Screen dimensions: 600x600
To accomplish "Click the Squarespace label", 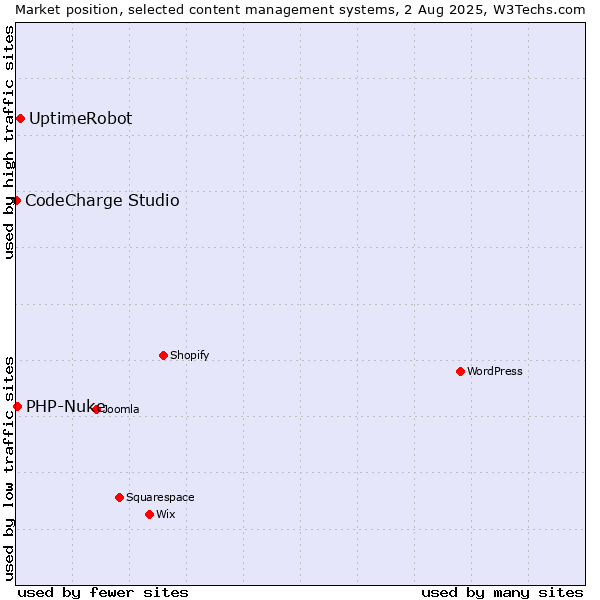I will click(x=160, y=497).
